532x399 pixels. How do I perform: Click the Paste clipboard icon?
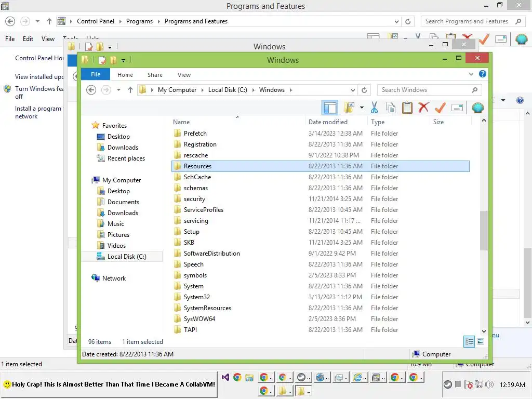[x=407, y=108]
